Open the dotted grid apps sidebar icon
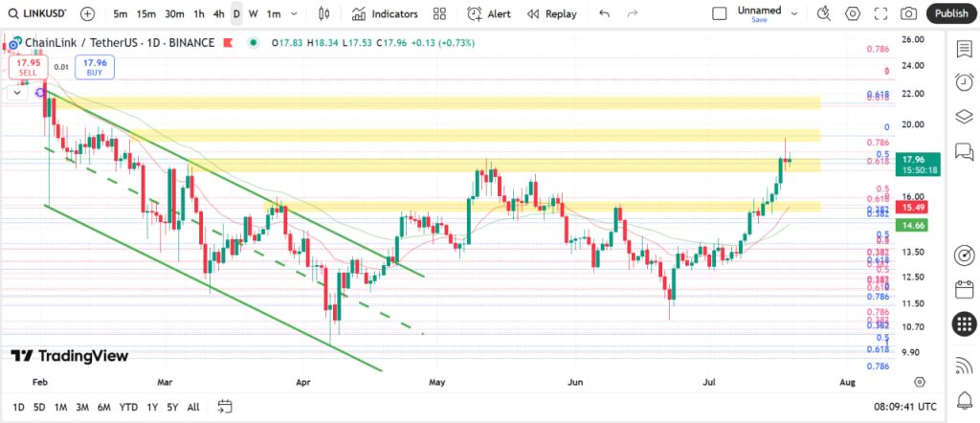 (965, 323)
